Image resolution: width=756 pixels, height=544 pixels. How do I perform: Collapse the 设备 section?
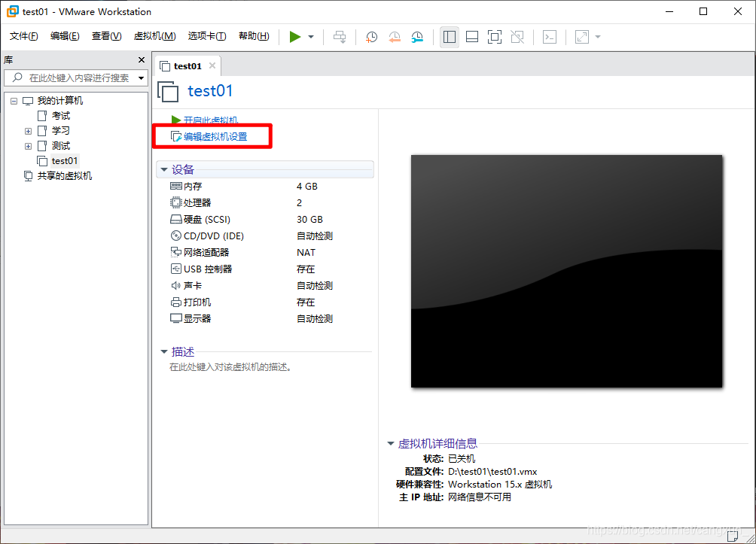(x=164, y=169)
